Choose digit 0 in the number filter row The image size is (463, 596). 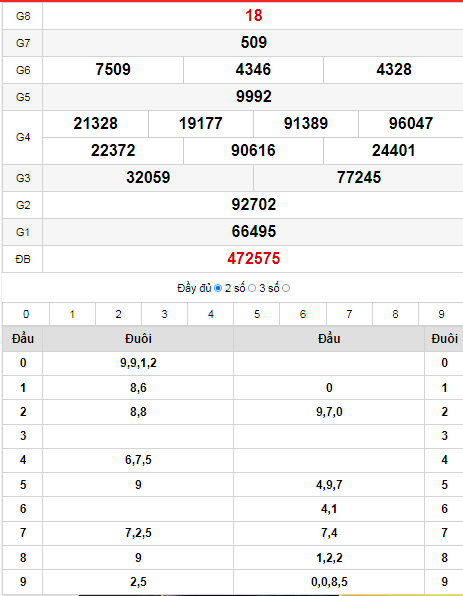26,314
